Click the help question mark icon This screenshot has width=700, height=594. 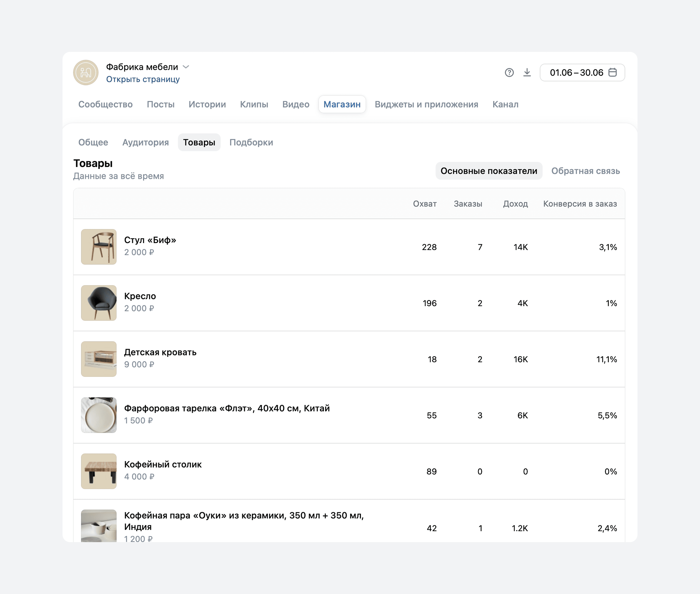509,72
